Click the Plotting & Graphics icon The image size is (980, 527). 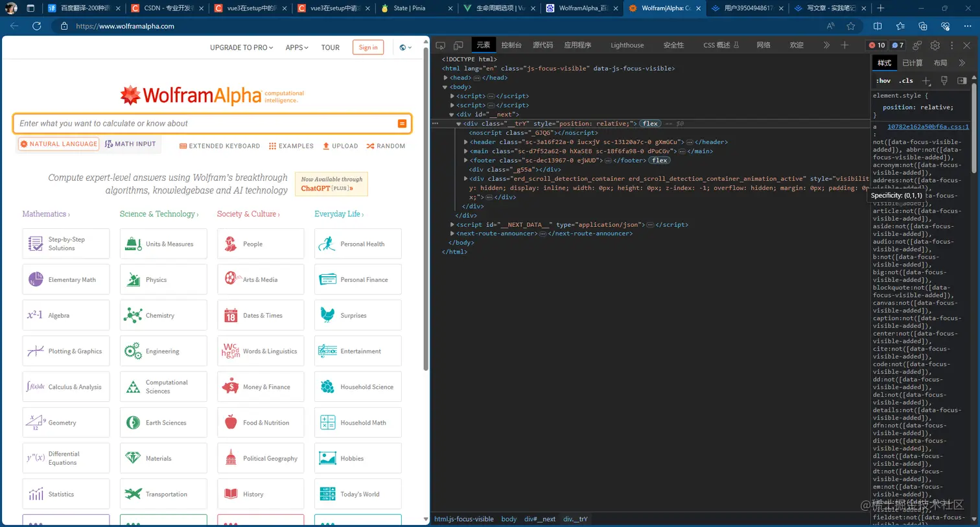click(x=36, y=351)
